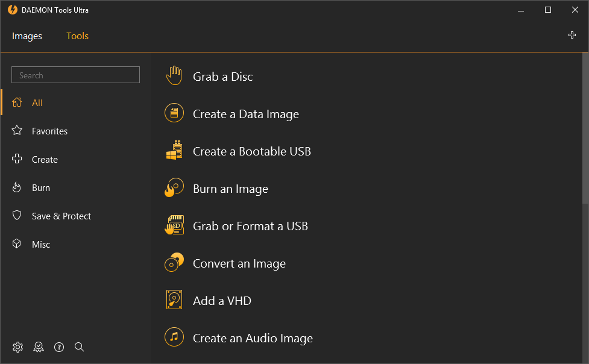Select the Tools tab
The image size is (589, 364).
77,36
